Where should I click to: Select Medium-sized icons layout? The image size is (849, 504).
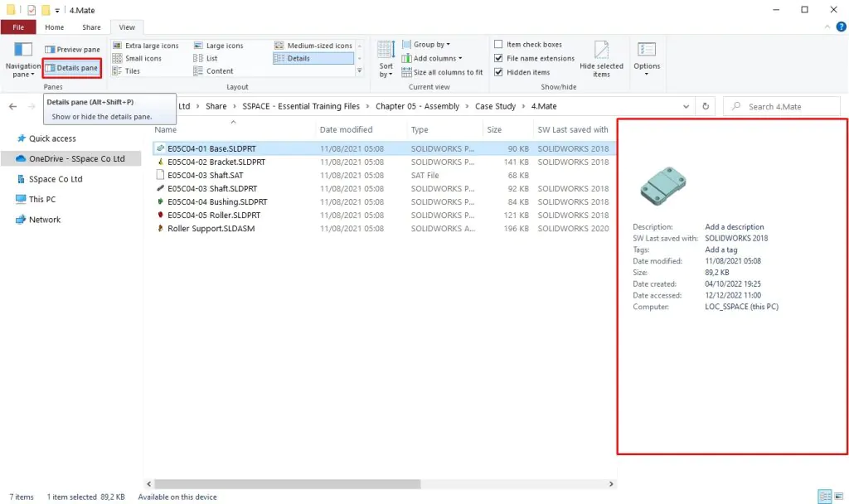coord(313,46)
